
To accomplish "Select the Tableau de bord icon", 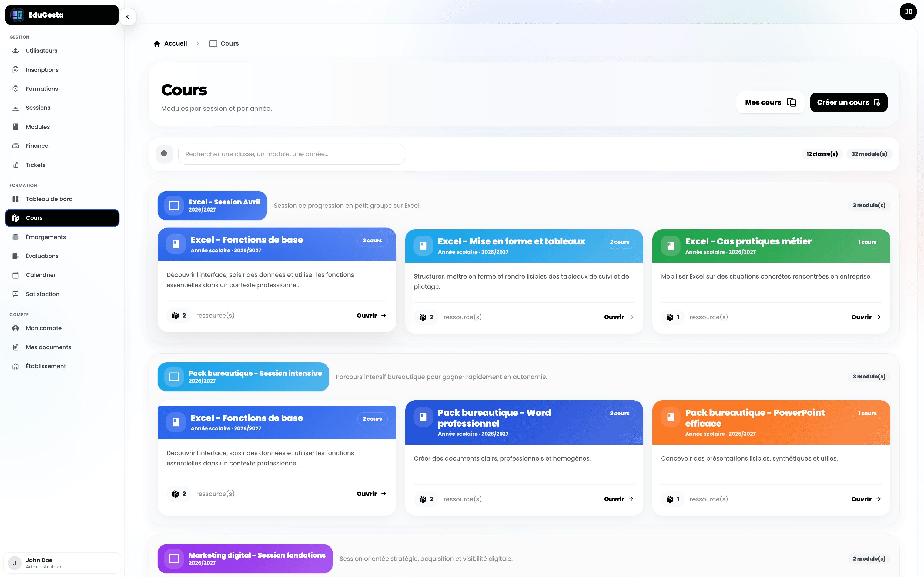I will point(15,199).
